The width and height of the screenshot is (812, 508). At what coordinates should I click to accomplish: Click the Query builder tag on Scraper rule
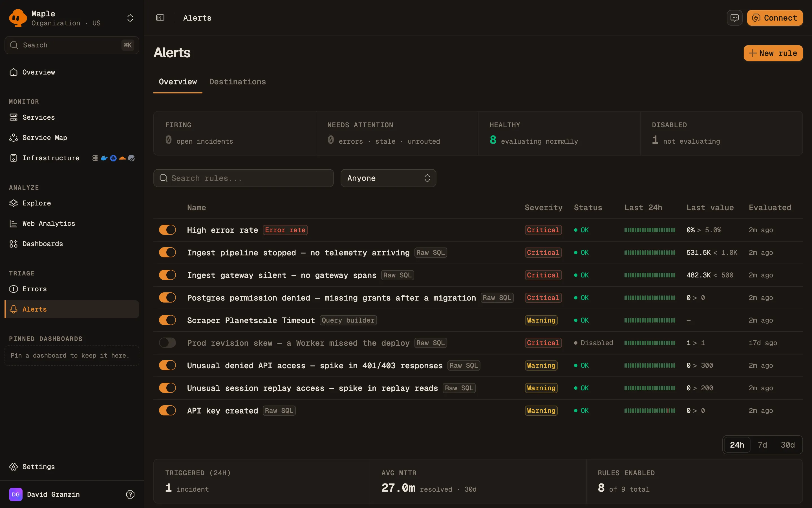coord(348,320)
